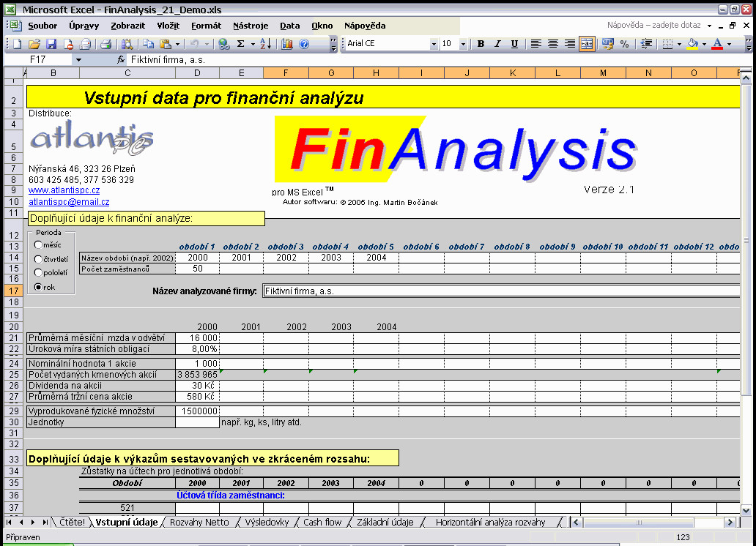Toggle italic formatting
This screenshot has height=546, width=756.
[497, 44]
